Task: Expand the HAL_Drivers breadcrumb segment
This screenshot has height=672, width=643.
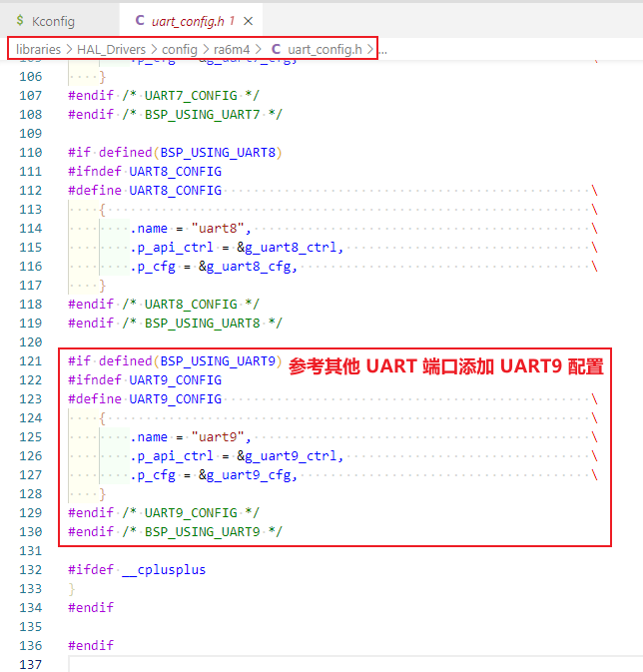Action: coord(112,49)
